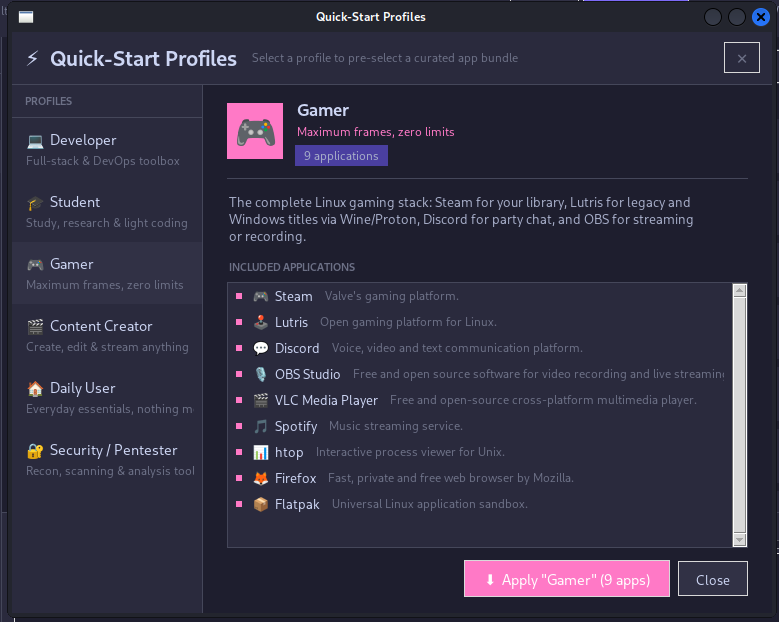Click the Discord speech bubble icon
The height and width of the screenshot is (622, 779).
[261, 348]
